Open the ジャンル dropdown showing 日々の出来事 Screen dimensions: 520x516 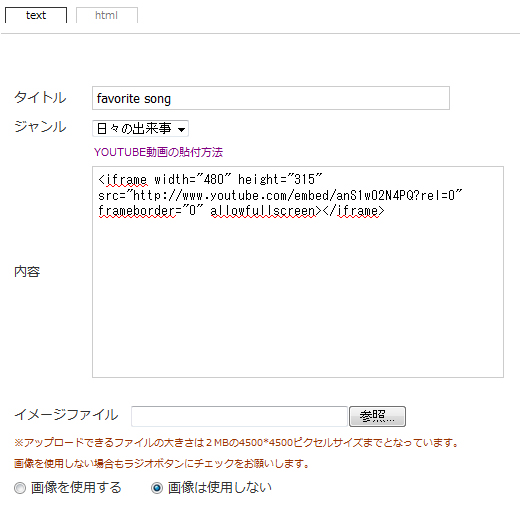140,129
